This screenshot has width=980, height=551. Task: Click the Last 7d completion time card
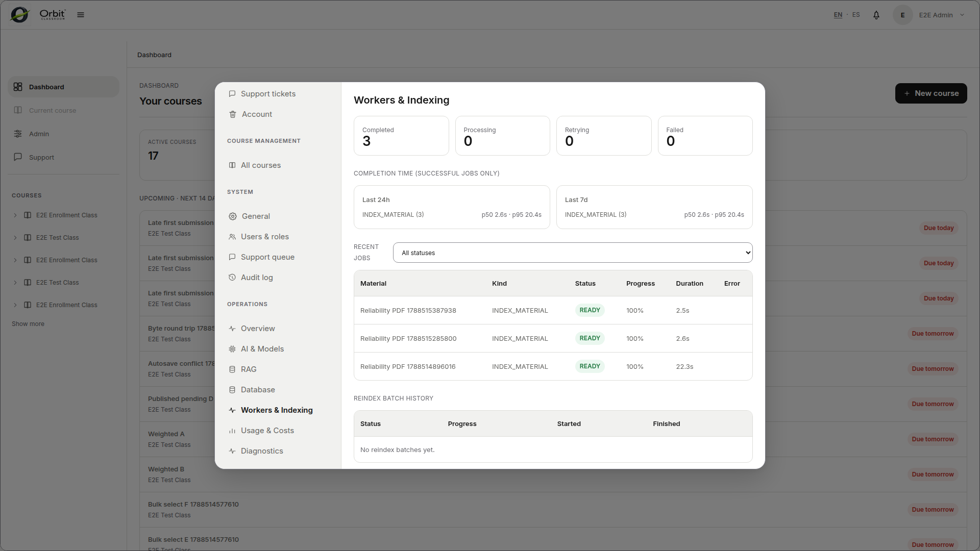click(x=654, y=207)
